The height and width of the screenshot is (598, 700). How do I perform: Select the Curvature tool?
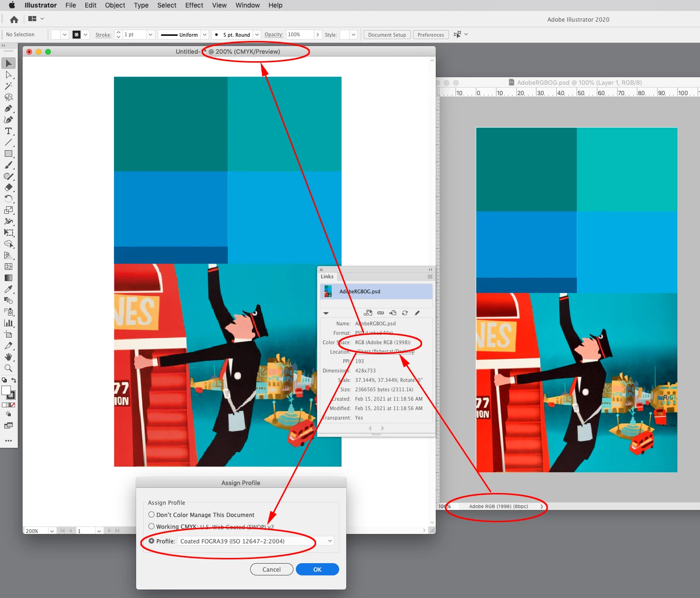(x=8, y=120)
